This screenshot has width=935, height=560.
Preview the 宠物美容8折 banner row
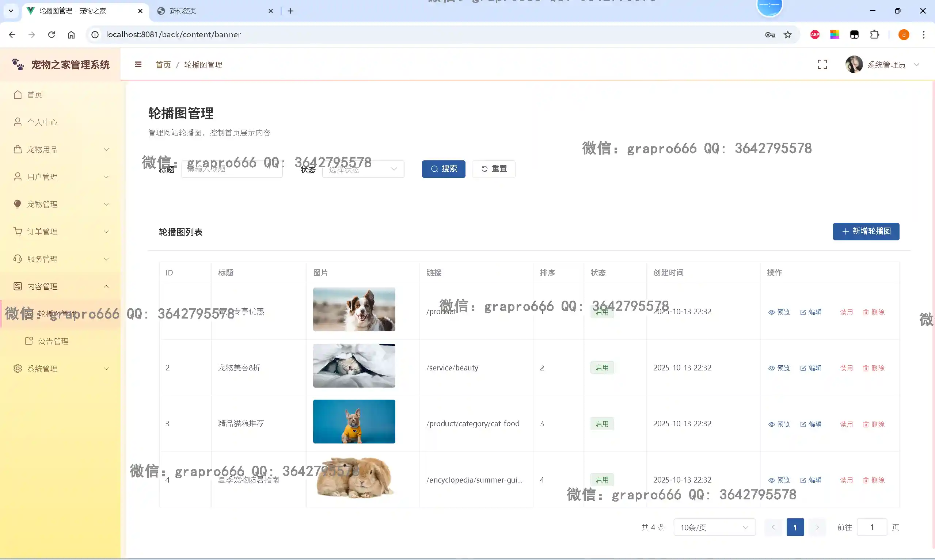click(x=779, y=368)
